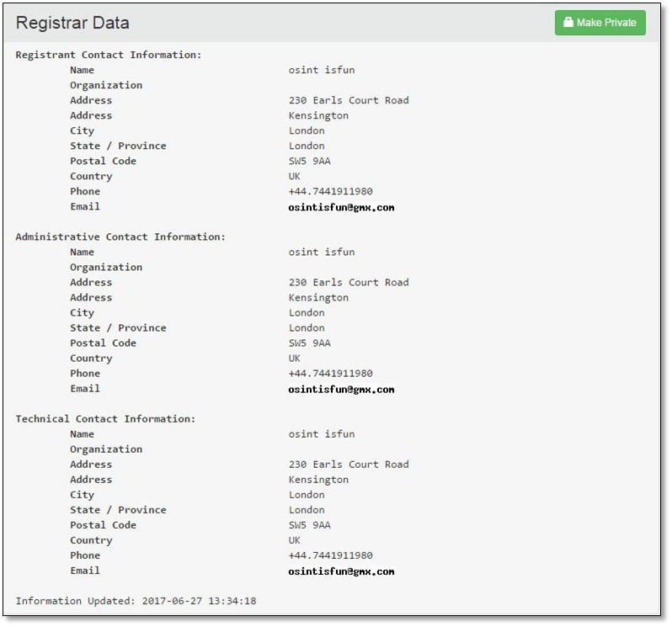Click the Registrant Contact Information heading
The width and height of the screenshot is (672, 627).
click(109, 55)
